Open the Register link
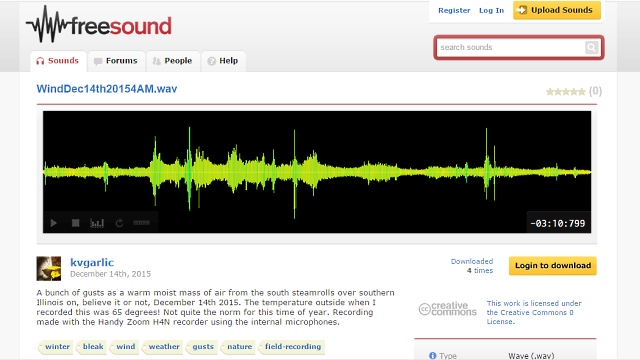This screenshot has height=360, width=640. coord(454,11)
